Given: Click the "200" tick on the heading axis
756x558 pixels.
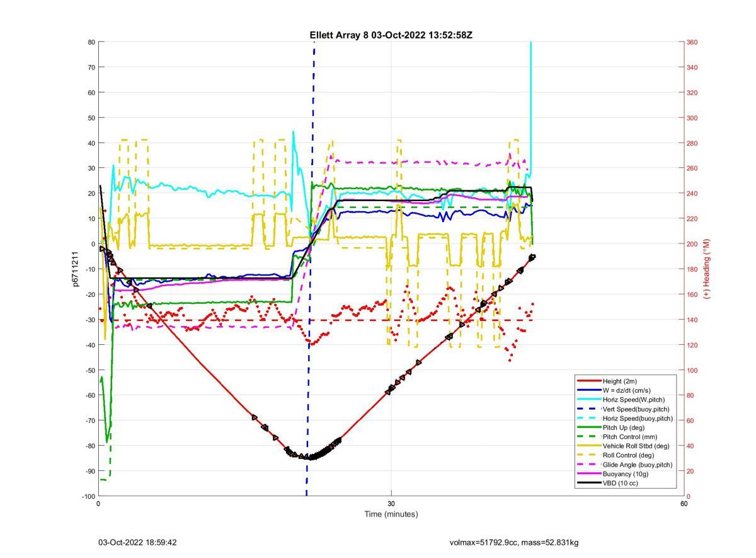Looking at the screenshot, I should [x=692, y=244].
